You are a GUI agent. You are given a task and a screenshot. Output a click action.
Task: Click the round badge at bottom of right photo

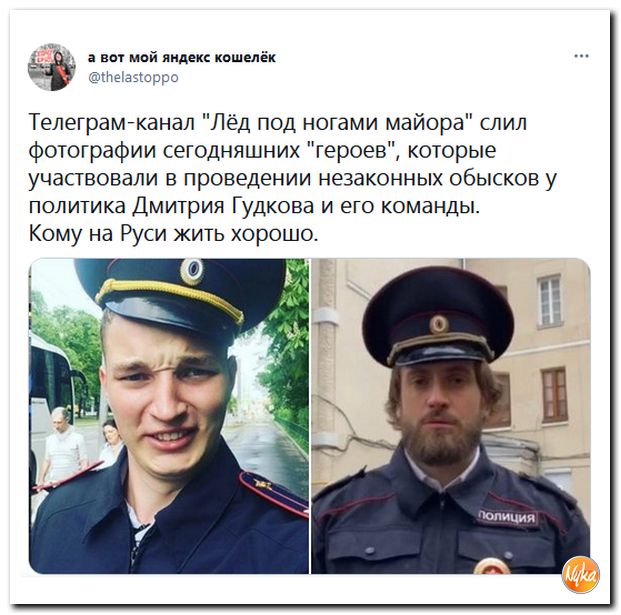[x=491, y=566]
